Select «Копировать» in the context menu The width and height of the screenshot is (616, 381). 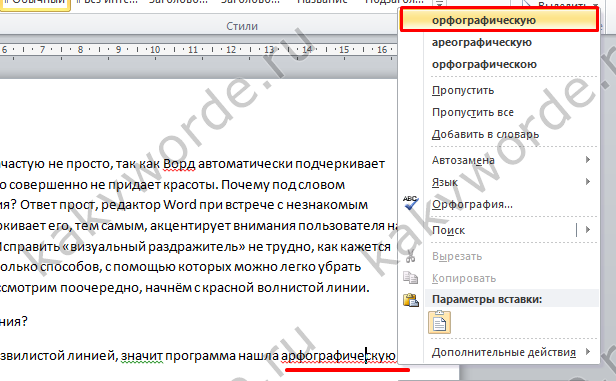464,278
